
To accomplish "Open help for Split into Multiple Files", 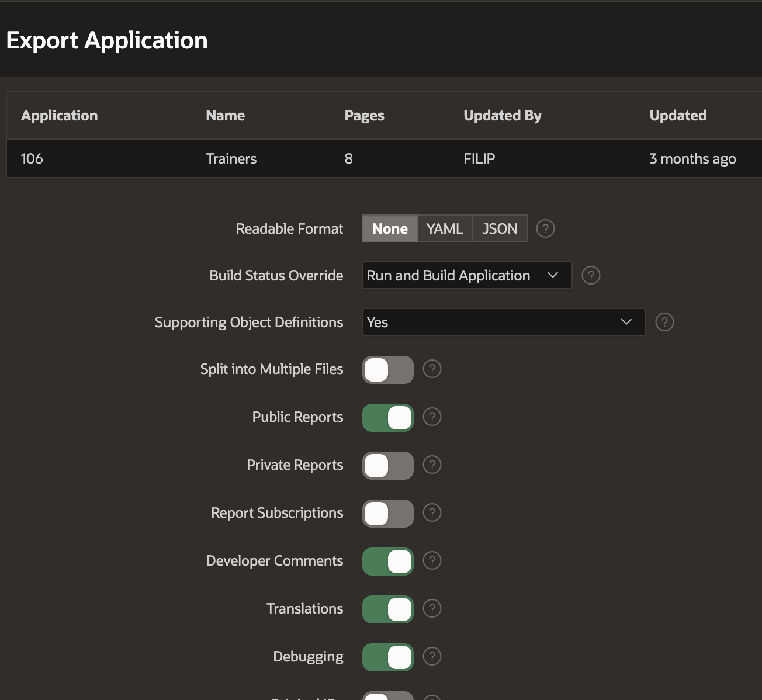I will pos(432,369).
